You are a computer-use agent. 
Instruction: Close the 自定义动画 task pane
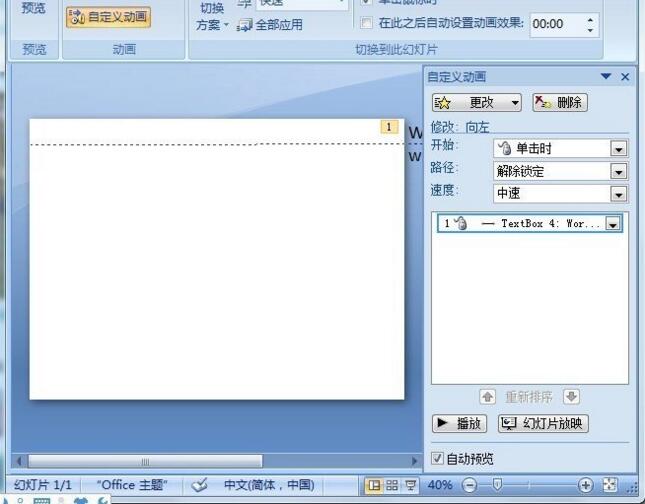(625, 77)
